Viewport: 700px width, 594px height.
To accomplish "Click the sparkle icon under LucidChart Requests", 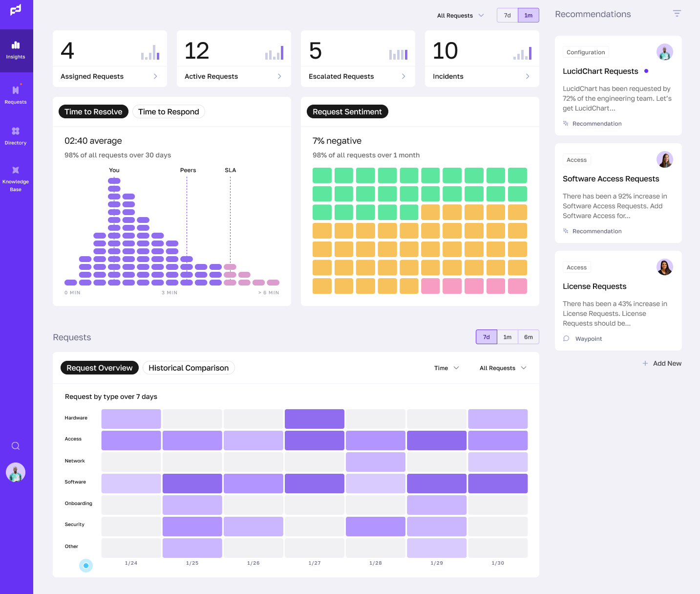I will pyautogui.click(x=566, y=124).
